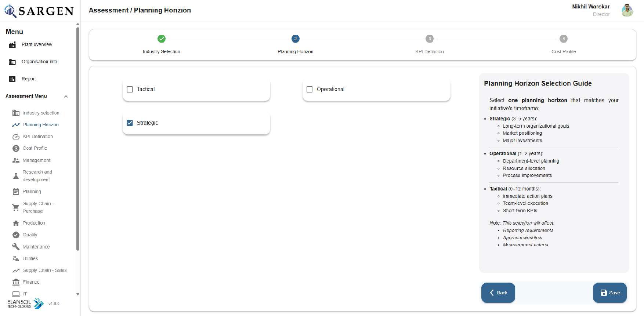The width and height of the screenshot is (644, 316).
Task: Enable the Tactical checkbox
Action: point(130,89)
